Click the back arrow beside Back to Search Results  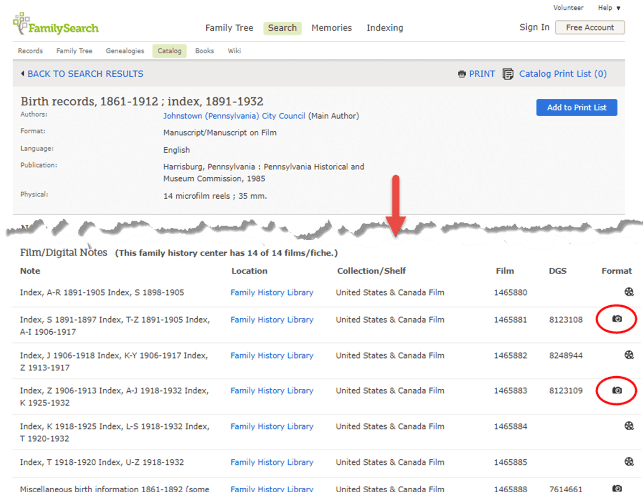(23, 74)
